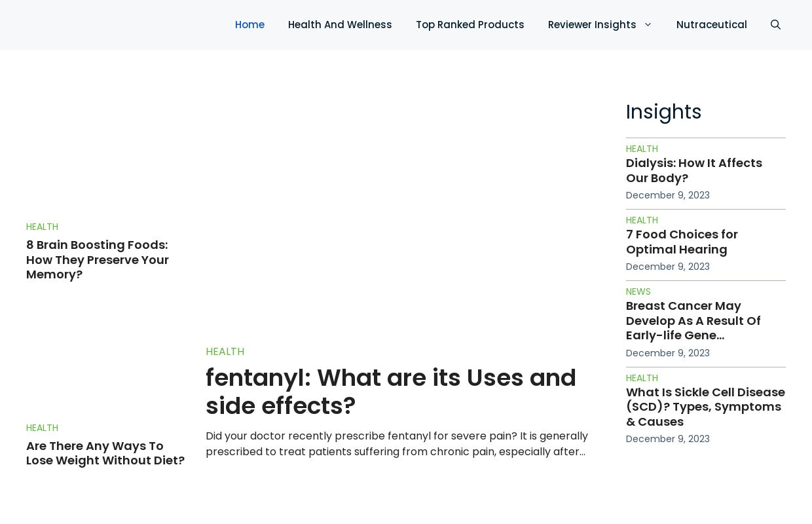Read 7 Food Choices for Optimal Hearing
The height and width of the screenshot is (524, 812).
[x=682, y=242]
